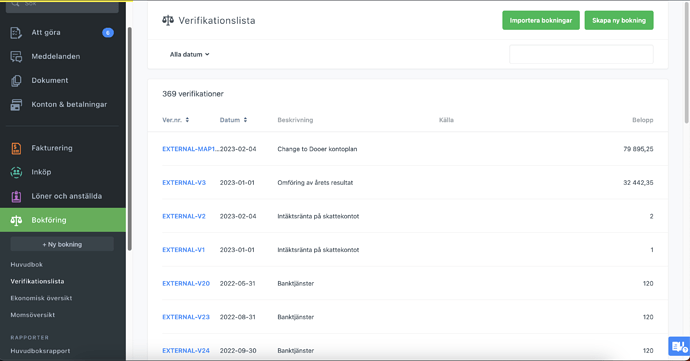Screen dimensions: 690x361
Task: Click the Beskrivning column header
Action: pos(295,120)
